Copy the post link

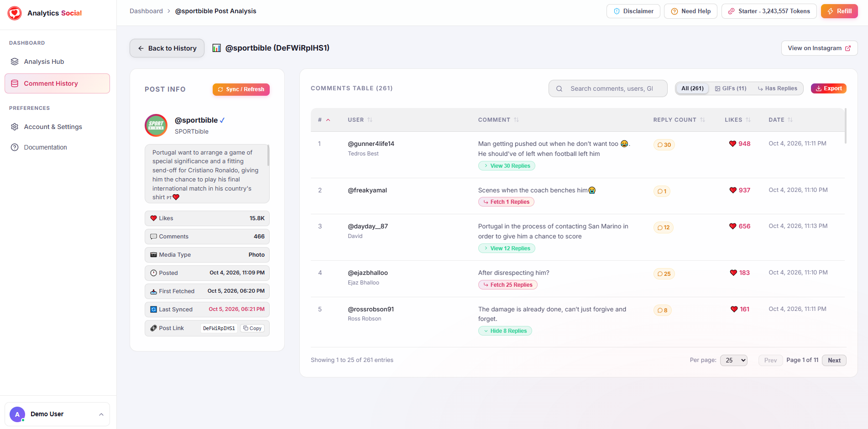pos(252,328)
